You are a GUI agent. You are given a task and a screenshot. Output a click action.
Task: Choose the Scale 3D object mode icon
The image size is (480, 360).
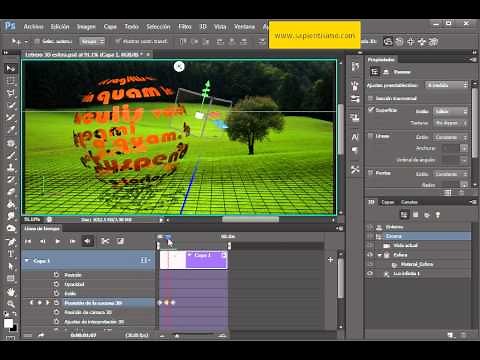(x=433, y=42)
